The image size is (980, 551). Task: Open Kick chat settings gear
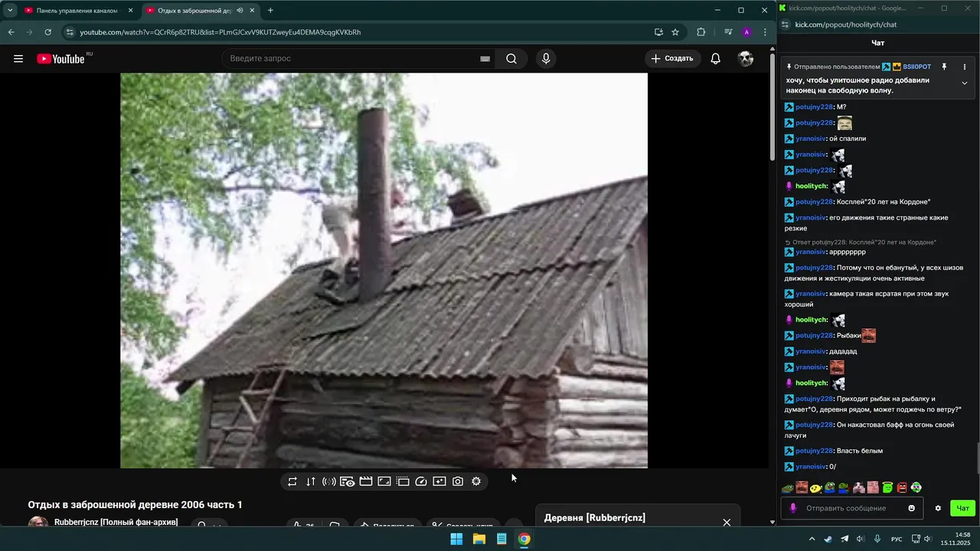(x=938, y=508)
